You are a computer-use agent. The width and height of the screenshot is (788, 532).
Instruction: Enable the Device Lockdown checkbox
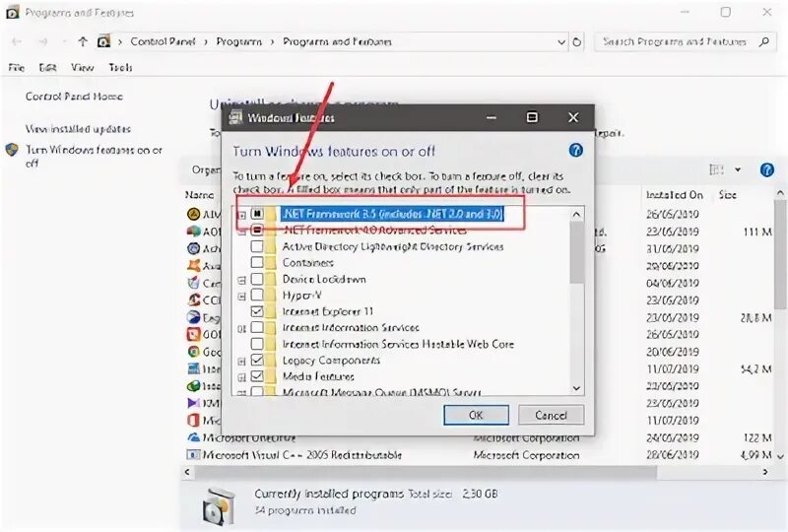click(257, 279)
